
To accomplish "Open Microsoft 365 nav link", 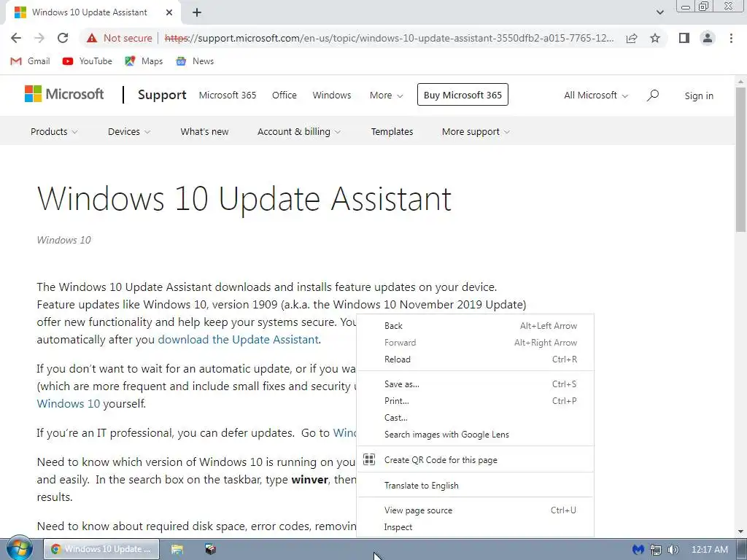I will (x=228, y=96).
